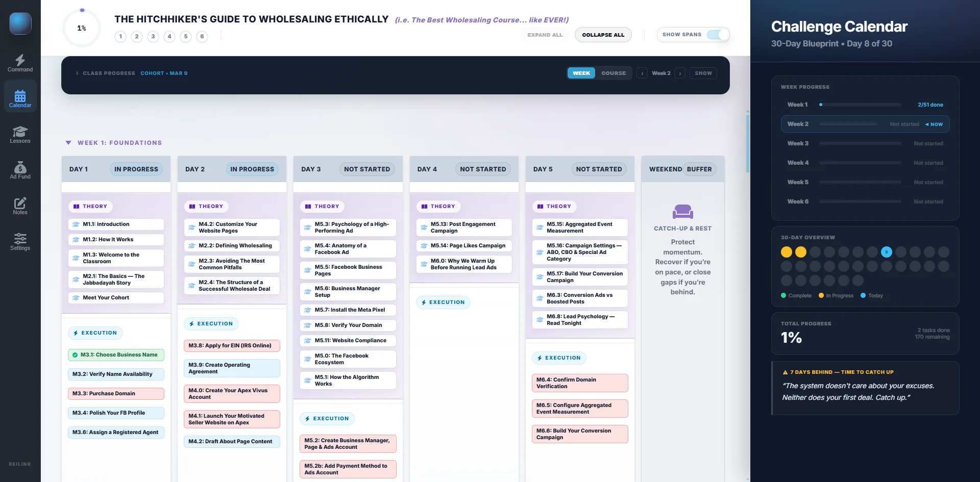The width and height of the screenshot is (980, 482).
Task: Jump to module 4 step
Action: click(x=169, y=36)
